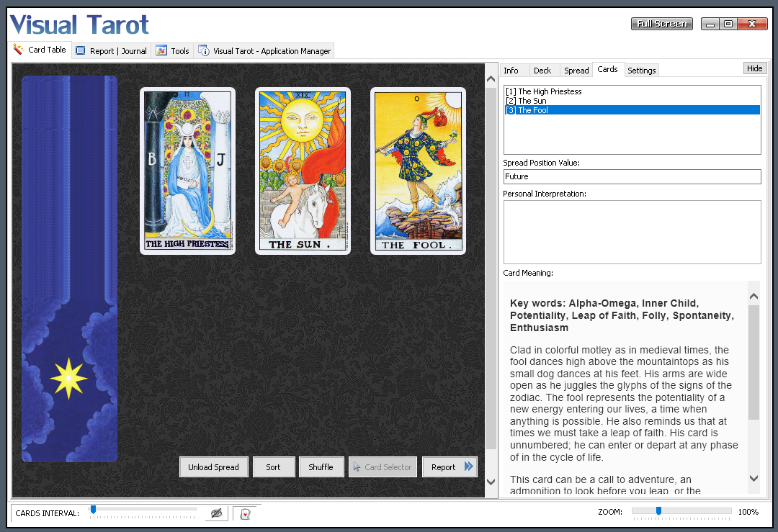Adjust the Cards Interval slider handle
778x532 pixels.
93,510
